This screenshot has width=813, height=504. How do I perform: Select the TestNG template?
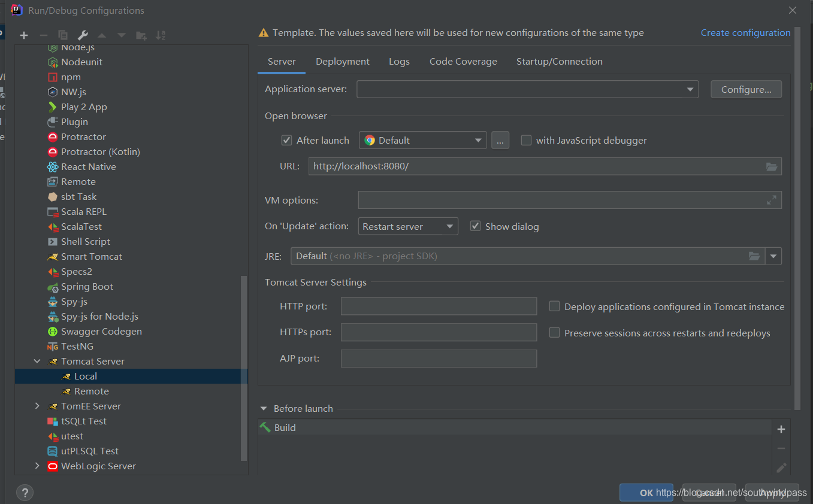tap(77, 346)
